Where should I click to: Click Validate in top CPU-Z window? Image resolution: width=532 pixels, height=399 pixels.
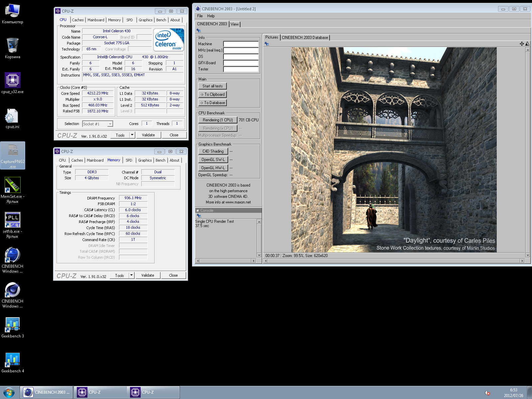[x=148, y=135]
